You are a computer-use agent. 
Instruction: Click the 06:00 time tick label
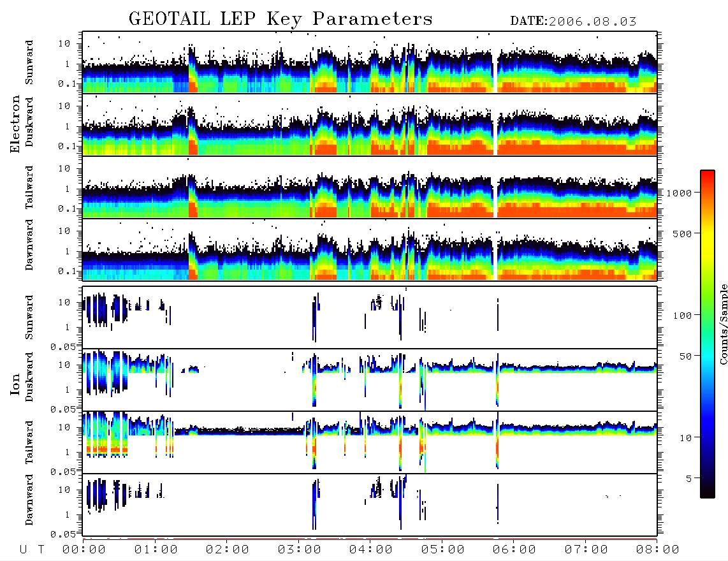[514, 550]
